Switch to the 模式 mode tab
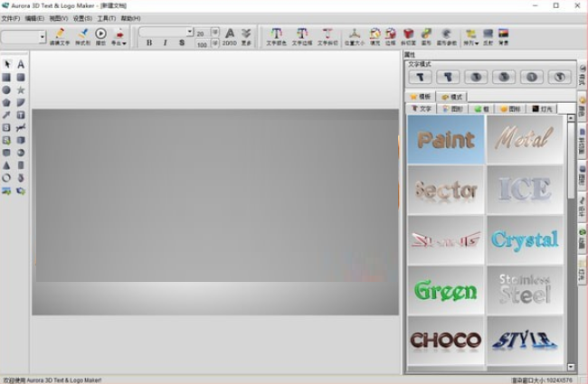Image resolution: width=588 pixels, height=384 pixels. [x=451, y=97]
